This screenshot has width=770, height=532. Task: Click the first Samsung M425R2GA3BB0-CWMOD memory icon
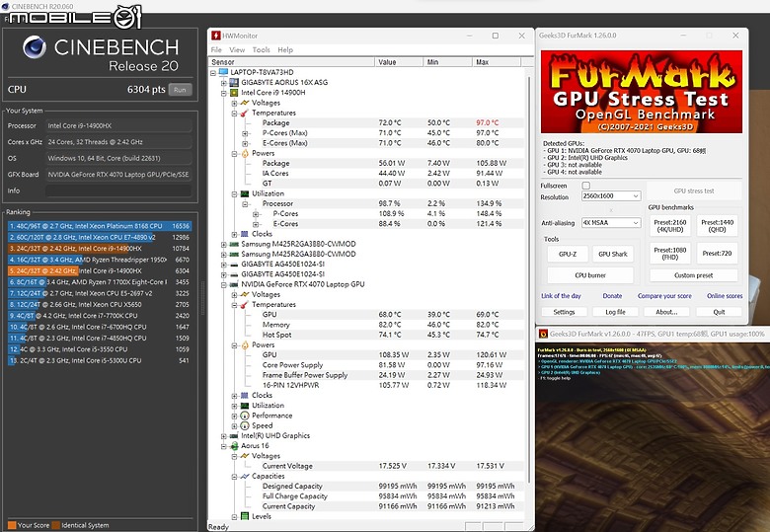click(234, 244)
